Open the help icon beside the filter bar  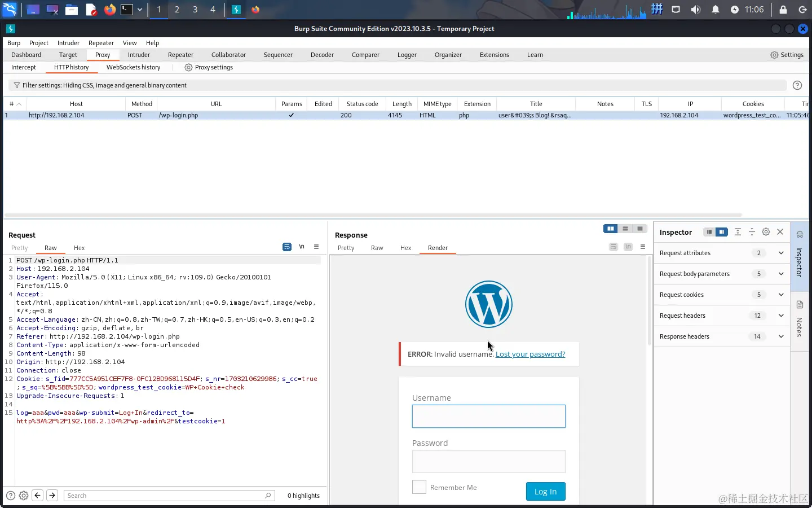coord(797,85)
